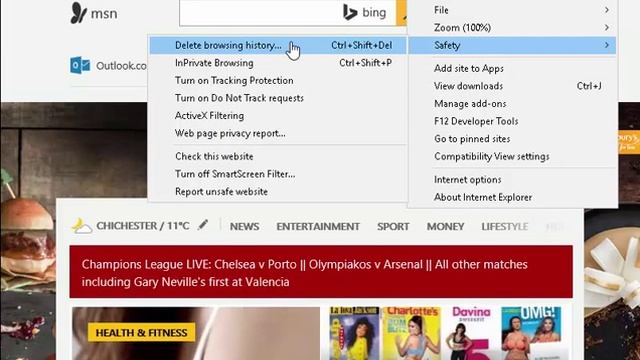Click the weather moon-cloud icon
This screenshot has height=360, width=640.
coord(82,226)
